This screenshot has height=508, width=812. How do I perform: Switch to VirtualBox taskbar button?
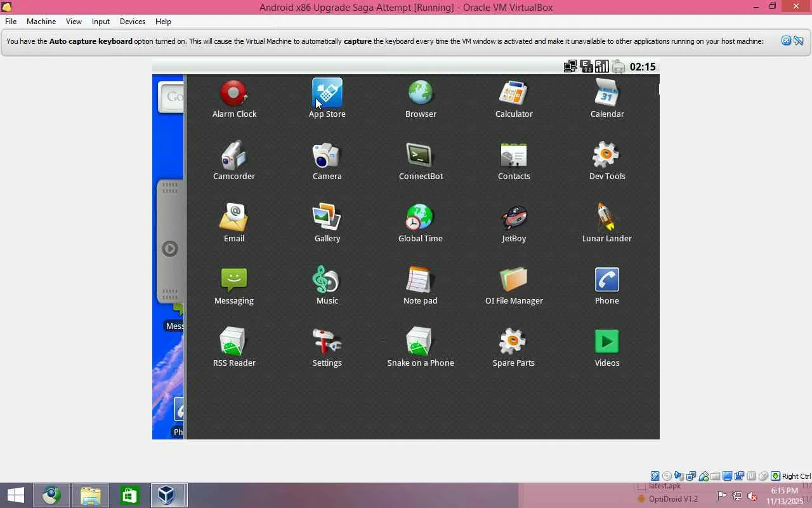167,495
